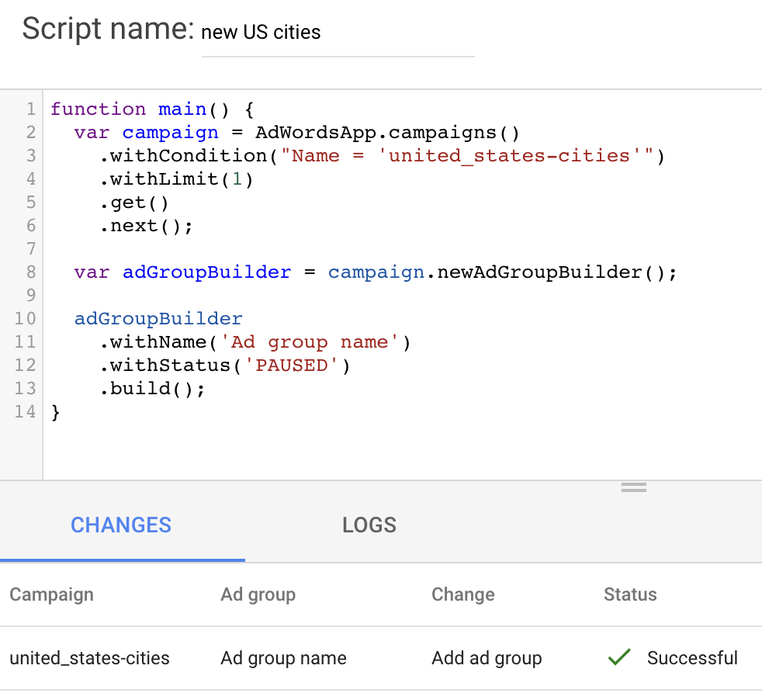Click the Ad group column header
The height and width of the screenshot is (700, 762).
tap(258, 594)
